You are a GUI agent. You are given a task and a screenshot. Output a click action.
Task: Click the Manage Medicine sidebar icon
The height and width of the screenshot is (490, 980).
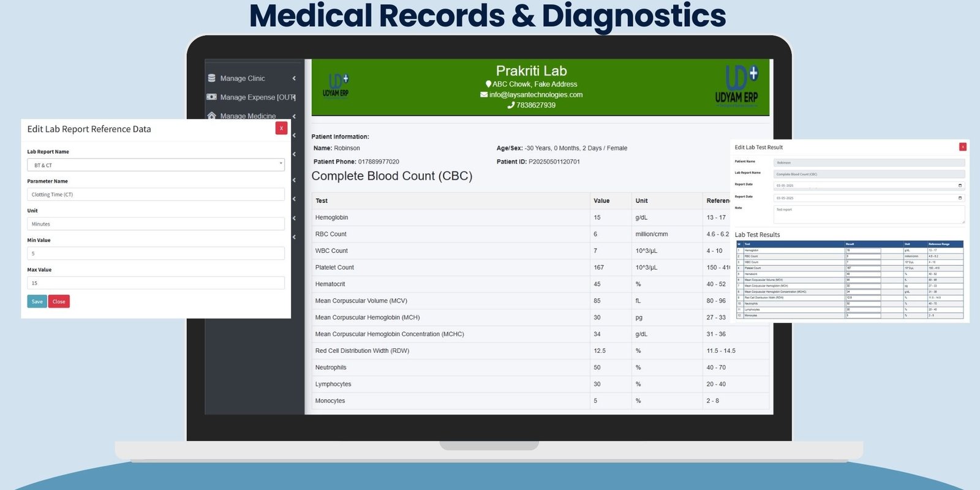(212, 115)
